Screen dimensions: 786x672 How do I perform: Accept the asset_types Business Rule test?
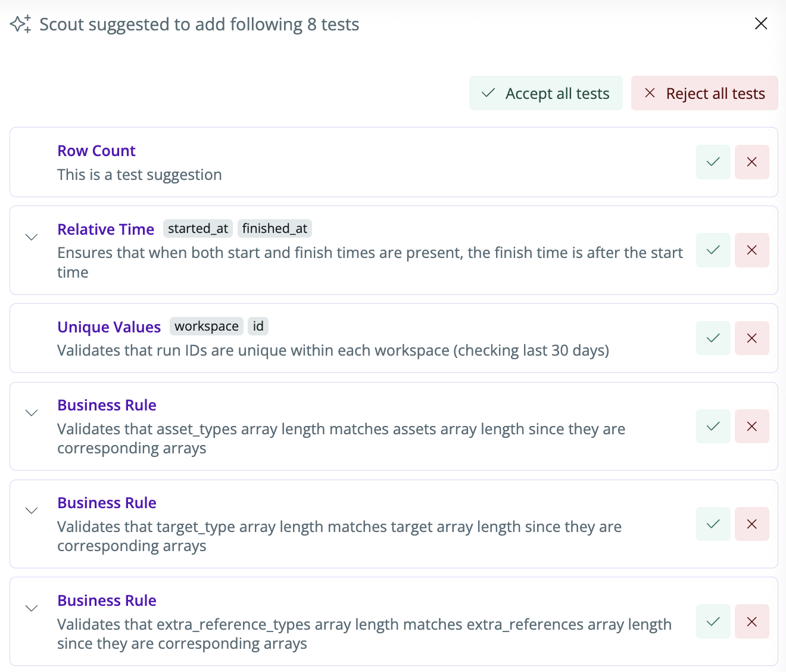[713, 427]
